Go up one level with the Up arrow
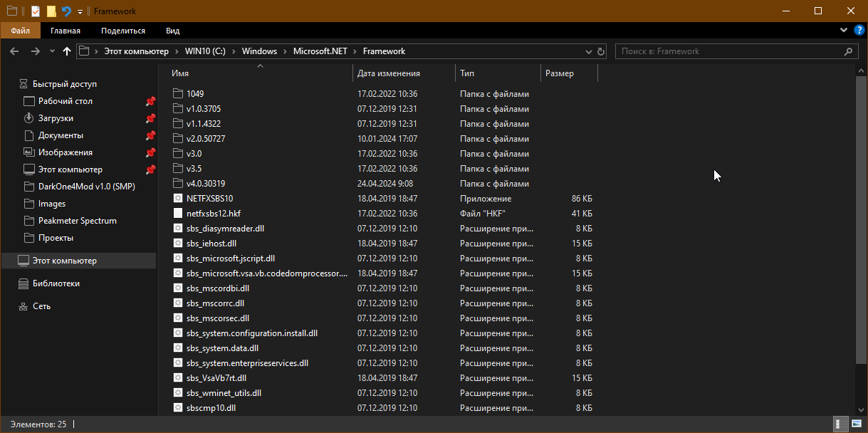 pos(67,51)
